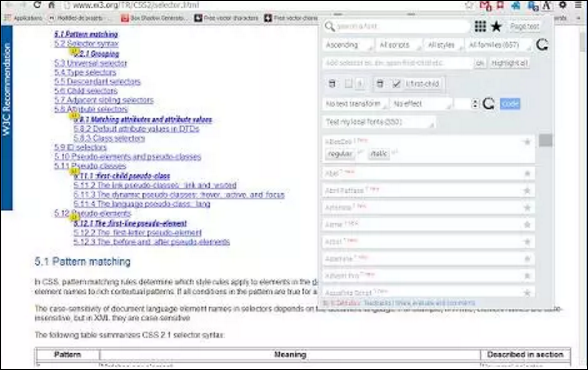
Task: Apply ABeeZee italic variant
Action: coord(379,154)
